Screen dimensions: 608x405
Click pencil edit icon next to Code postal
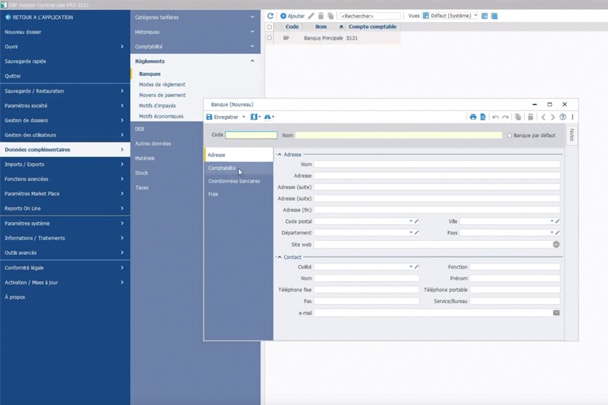coord(417,221)
